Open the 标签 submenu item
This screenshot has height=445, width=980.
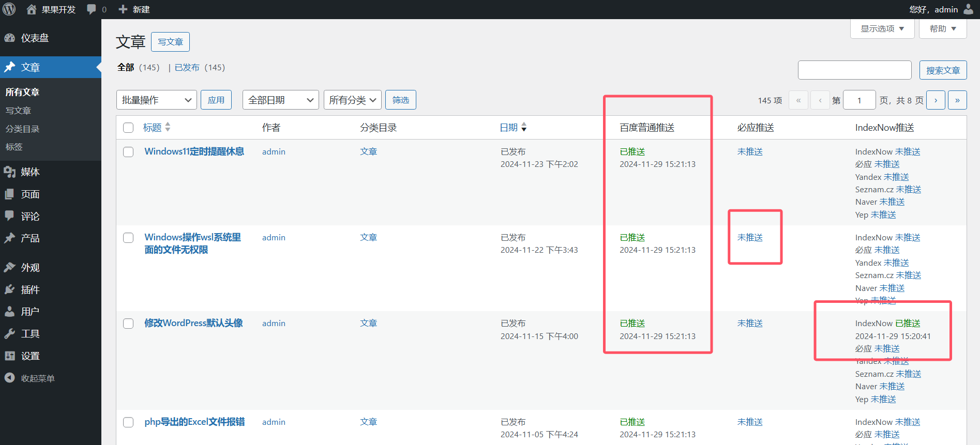click(x=14, y=147)
